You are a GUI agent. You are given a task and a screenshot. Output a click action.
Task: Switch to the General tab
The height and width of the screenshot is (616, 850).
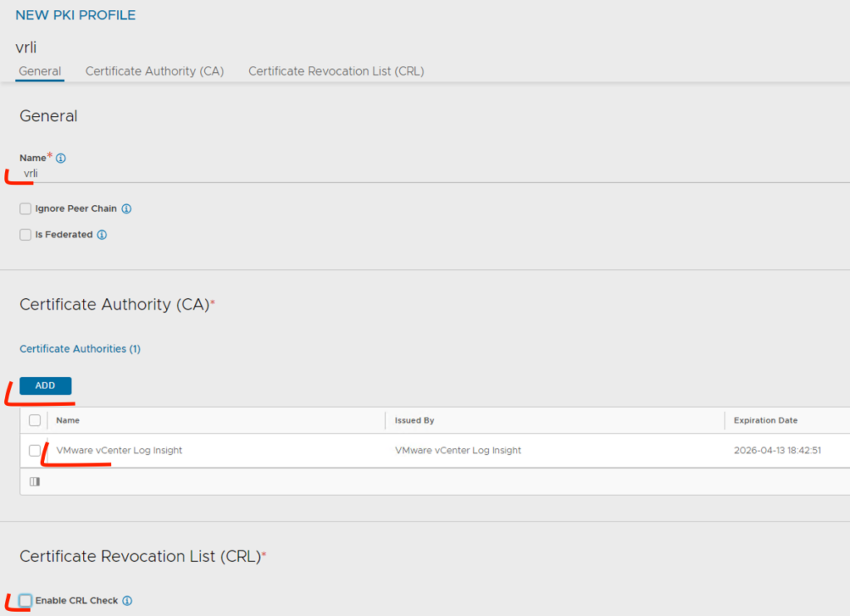(x=40, y=71)
